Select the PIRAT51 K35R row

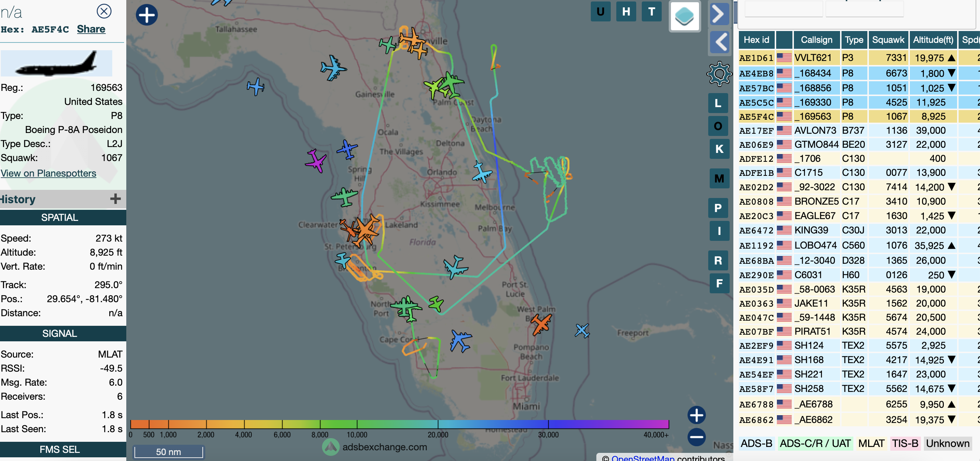point(859,332)
